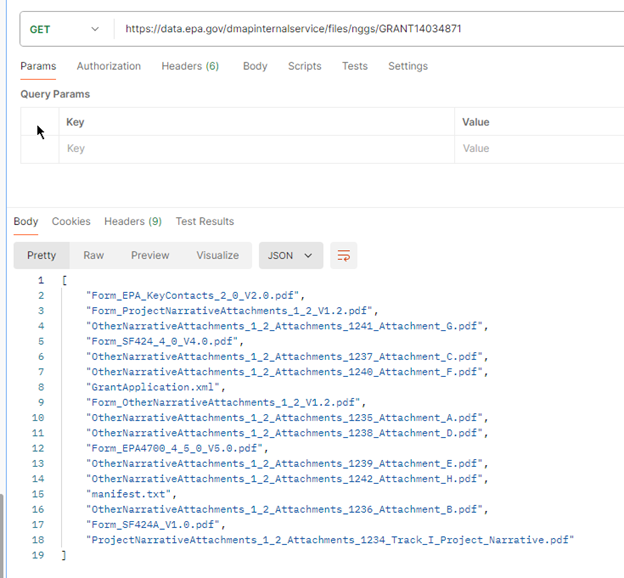Viewport: 624px width, 578px height.
Task: Switch to the Params tab
Action: coord(38,66)
